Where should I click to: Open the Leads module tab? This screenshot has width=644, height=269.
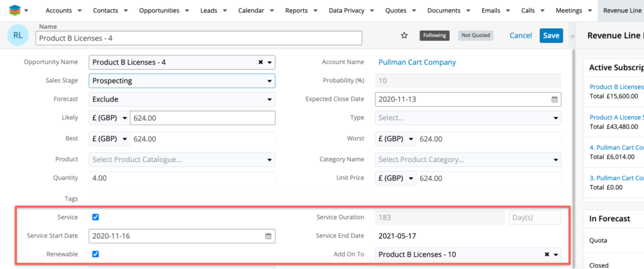tap(209, 11)
